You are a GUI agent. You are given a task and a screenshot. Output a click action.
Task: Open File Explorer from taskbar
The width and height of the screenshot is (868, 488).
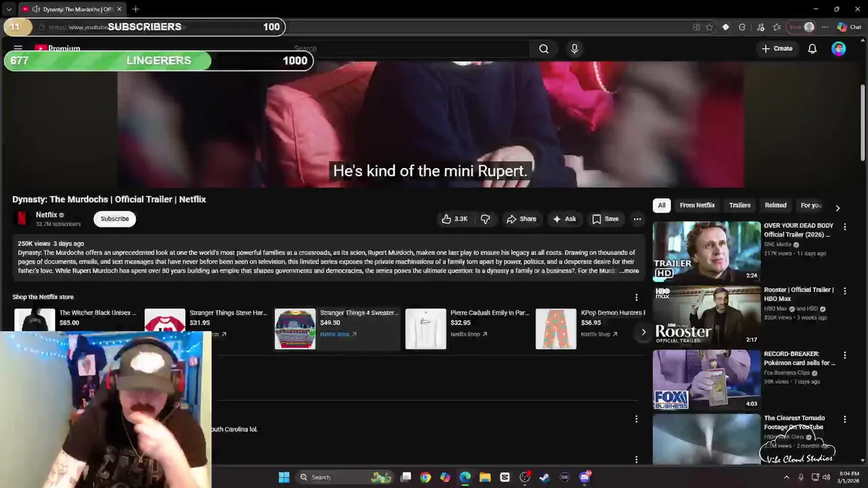click(x=485, y=477)
